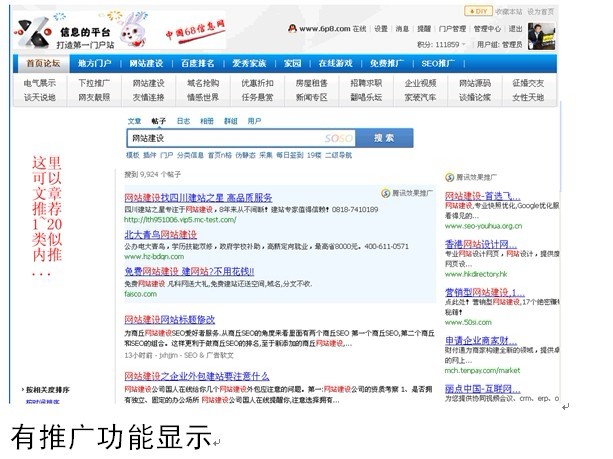Viewport: 613px width, 459px height.
Task: Open 新闻专区 forum link
Action: coord(312,97)
